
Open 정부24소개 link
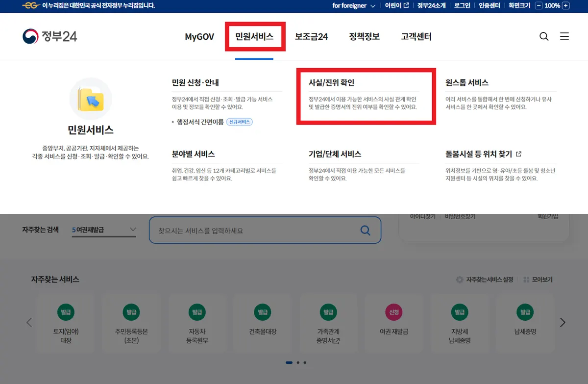tap(430, 5)
